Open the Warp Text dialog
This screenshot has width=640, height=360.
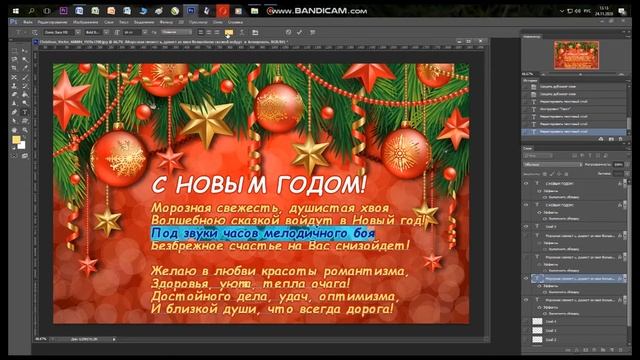[x=242, y=32]
